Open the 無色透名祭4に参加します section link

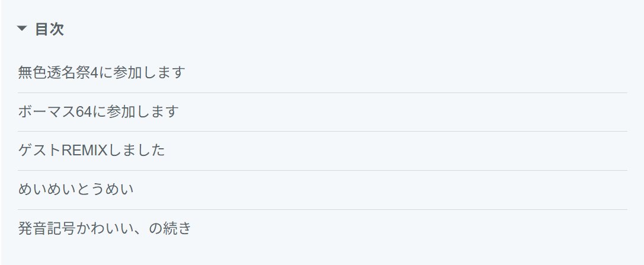[x=101, y=73]
